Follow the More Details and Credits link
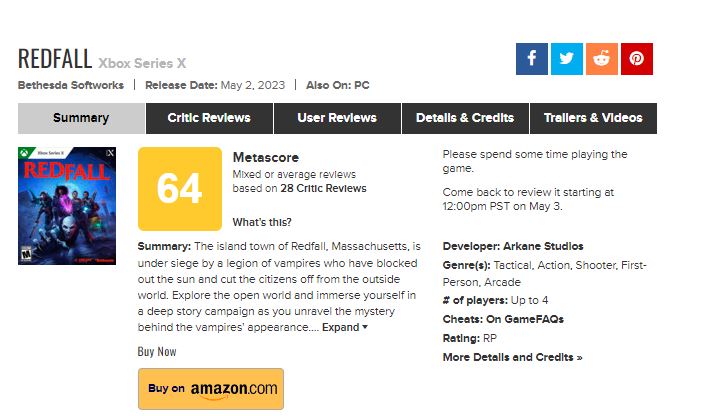The image size is (718, 416). click(x=512, y=357)
